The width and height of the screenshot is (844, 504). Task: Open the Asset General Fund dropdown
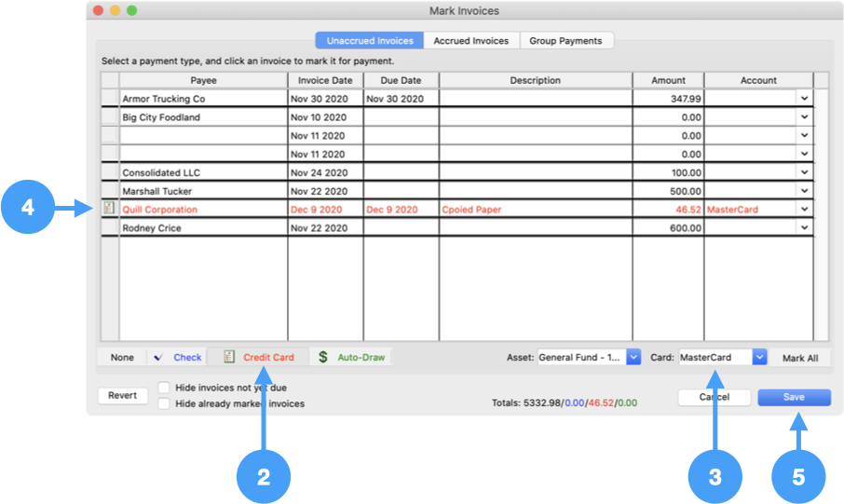(x=633, y=358)
